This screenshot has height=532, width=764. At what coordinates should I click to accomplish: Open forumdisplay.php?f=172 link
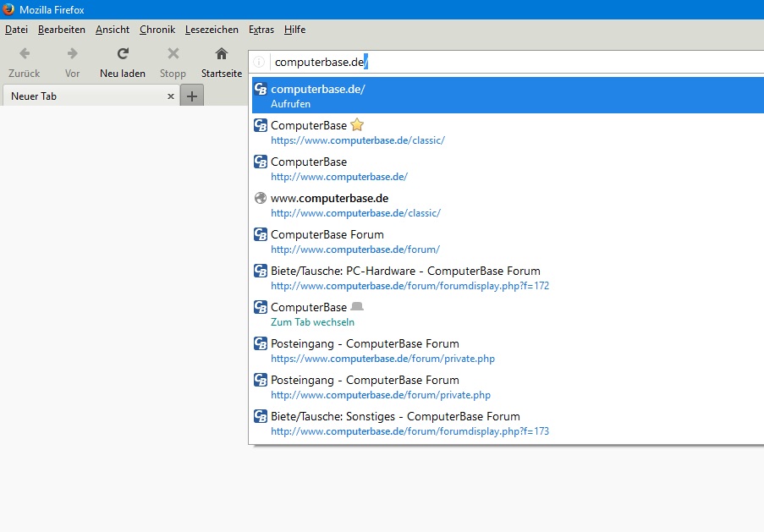pos(409,286)
